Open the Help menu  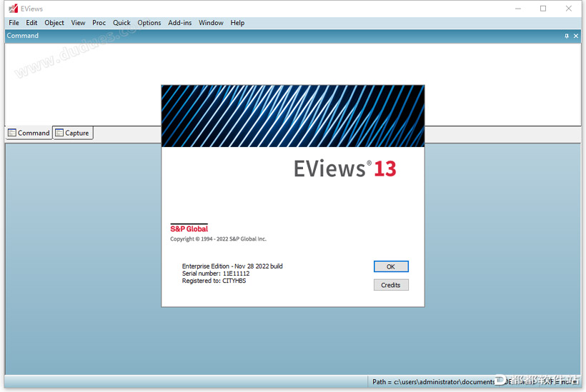tap(237, 23)
